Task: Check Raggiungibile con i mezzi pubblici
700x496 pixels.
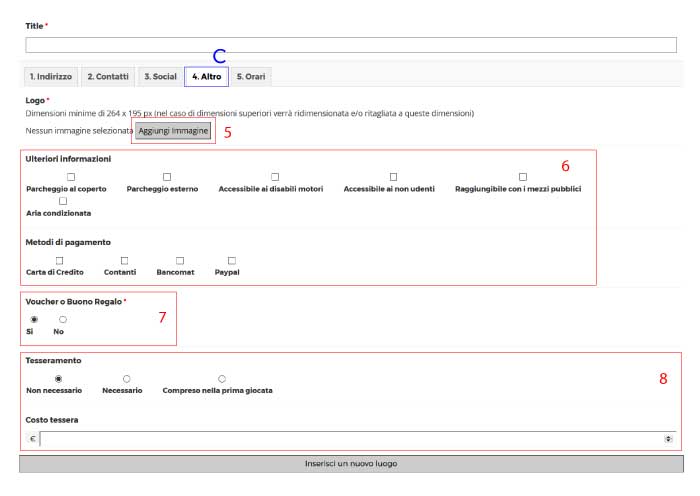Action: click(x=522, y=177)
